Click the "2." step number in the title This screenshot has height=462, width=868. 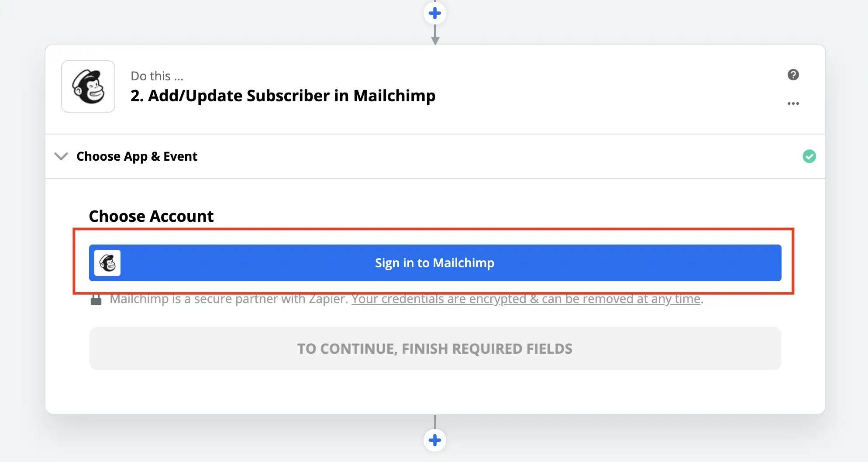(137, 96)
